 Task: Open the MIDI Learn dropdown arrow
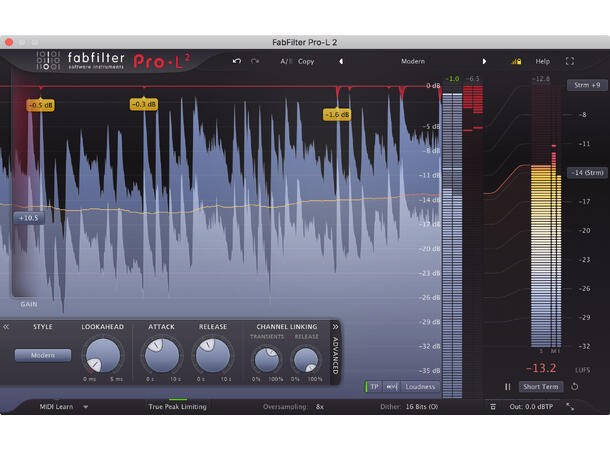(x=86, y=407)
